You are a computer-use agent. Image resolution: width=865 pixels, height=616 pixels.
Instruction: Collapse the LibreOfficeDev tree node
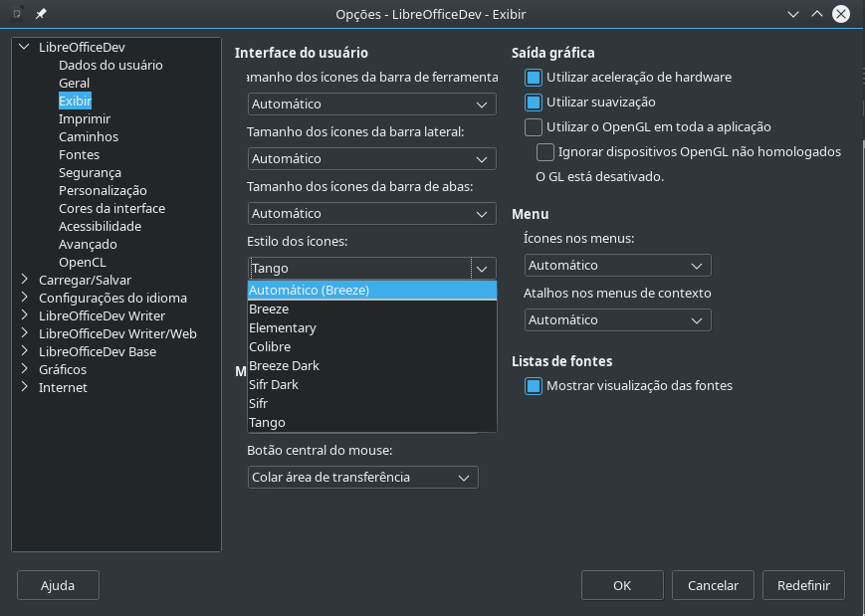(24, 47)
